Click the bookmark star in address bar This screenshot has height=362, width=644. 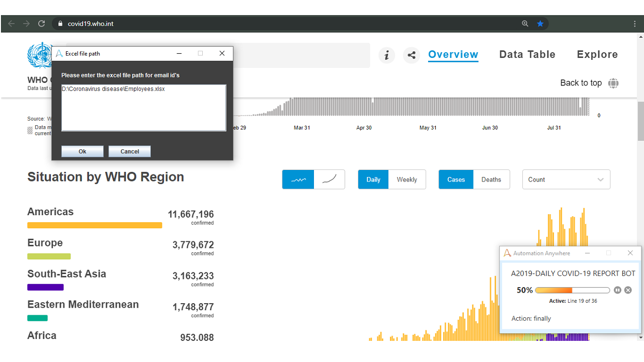[540, 24]
